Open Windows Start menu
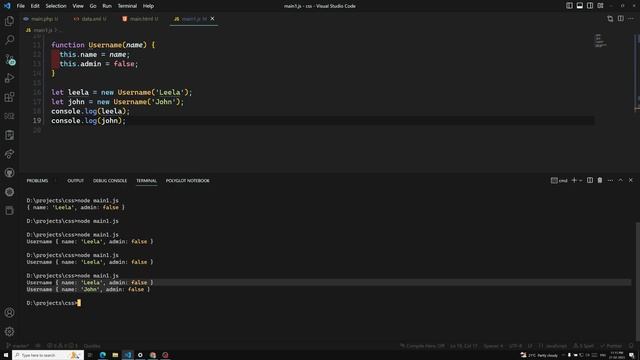Image resolution: width=640 pixels, height=360 pixels. (6, 355)
